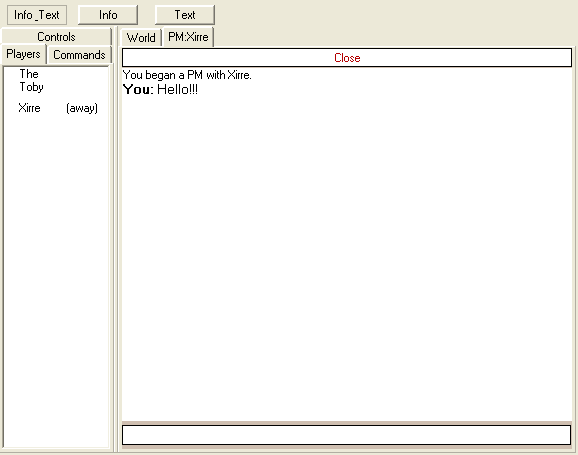The image size is (578, 455).
Task: Switch to the World chat tab
Action: (x=141, y=37)
